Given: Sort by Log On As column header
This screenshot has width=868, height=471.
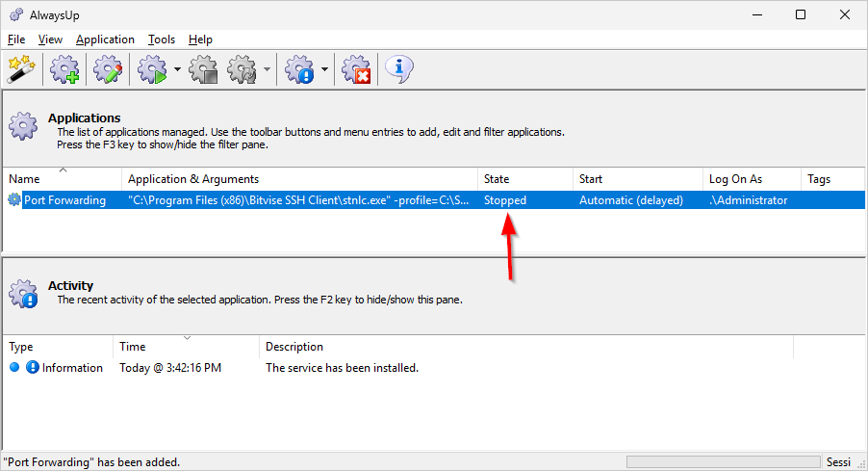Looking at the screenshot, I should click(752, 179).
